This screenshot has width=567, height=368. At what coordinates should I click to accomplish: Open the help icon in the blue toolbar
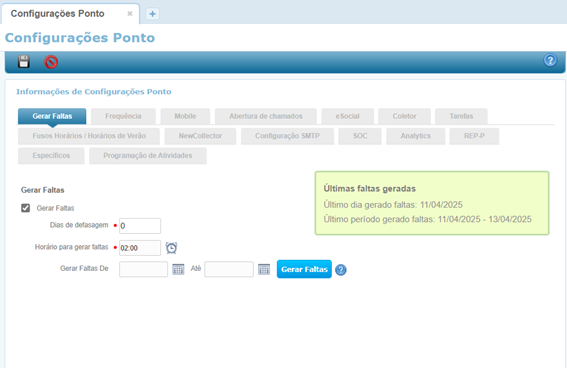tap(550, 60)
